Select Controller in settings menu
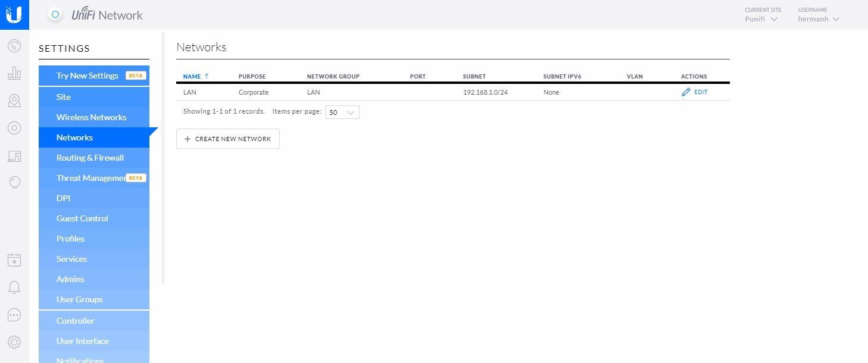868x363 pixels. (94, 321)
